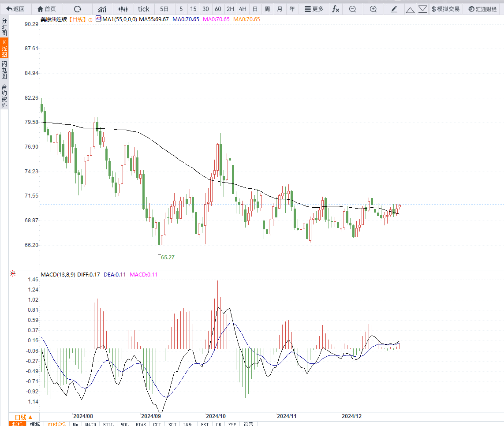This screenshot has width=504, height=426.
Task: Toggle the 60-minute timeframe
Action: click(218, 9)
